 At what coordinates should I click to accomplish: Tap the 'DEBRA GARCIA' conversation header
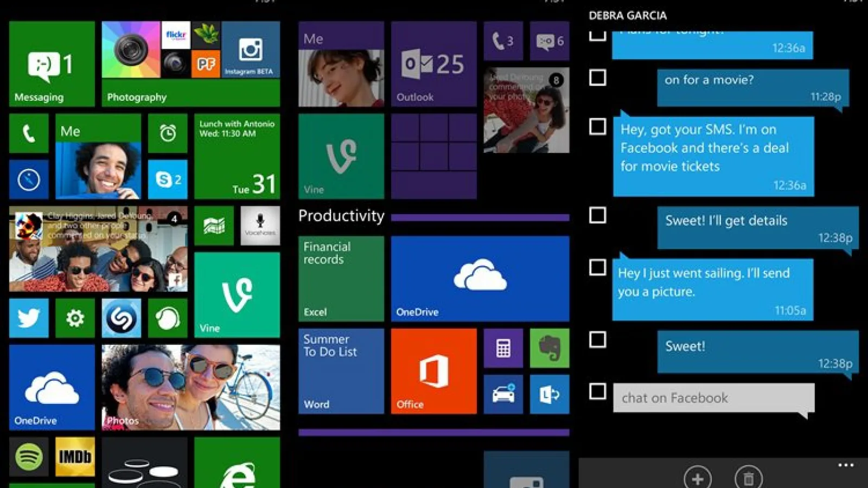(x=628, y=16)
